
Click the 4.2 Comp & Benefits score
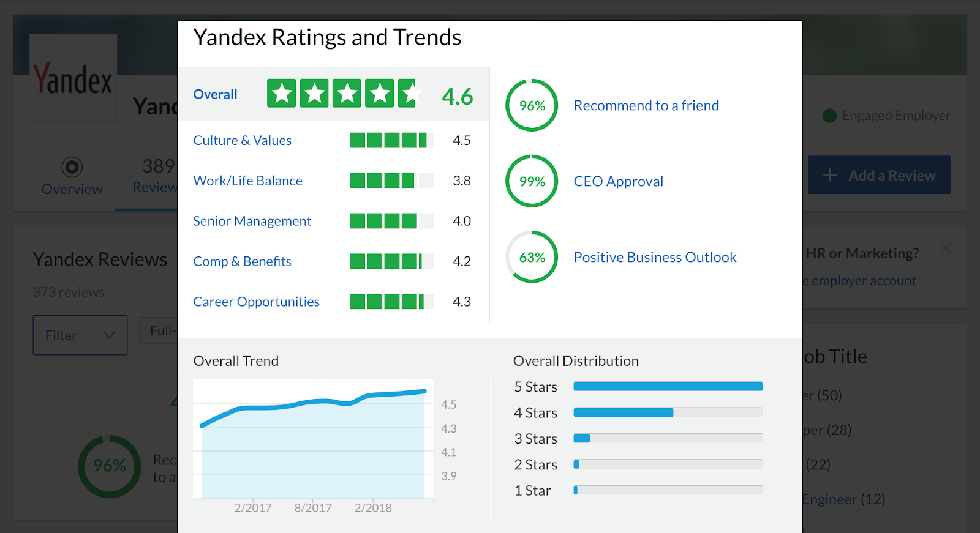tap(462, 261)
